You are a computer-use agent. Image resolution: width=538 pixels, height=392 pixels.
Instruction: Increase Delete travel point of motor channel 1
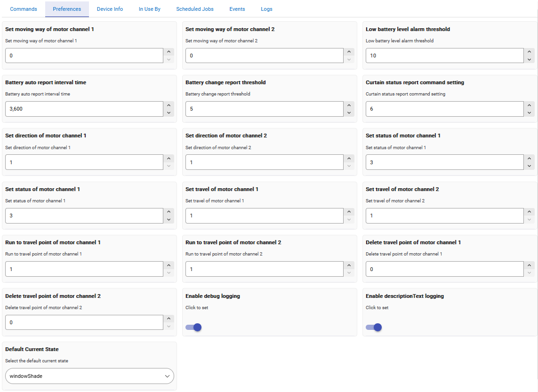point(530,265)
